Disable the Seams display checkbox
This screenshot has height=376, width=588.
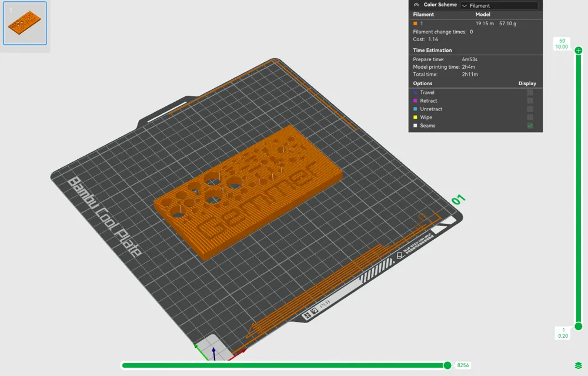530,125
